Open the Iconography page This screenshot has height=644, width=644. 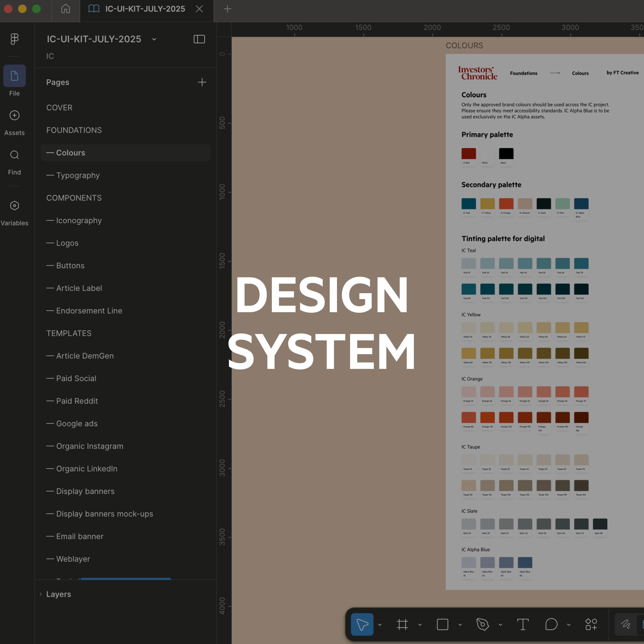pos(79,220)
